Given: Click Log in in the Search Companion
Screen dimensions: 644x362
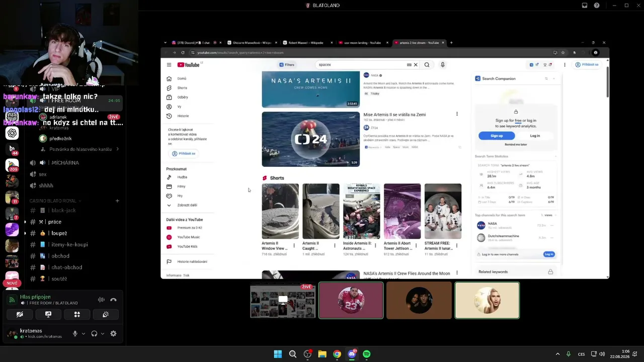Looking at the screenshot, I should 535,136.
